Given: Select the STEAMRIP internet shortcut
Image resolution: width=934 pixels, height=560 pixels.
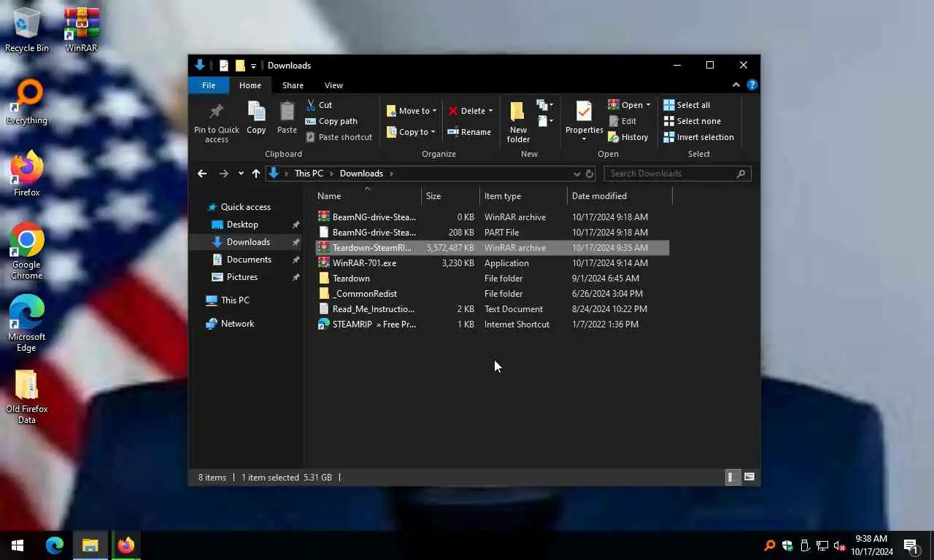Looking at the screenshot, I should 492,324.
